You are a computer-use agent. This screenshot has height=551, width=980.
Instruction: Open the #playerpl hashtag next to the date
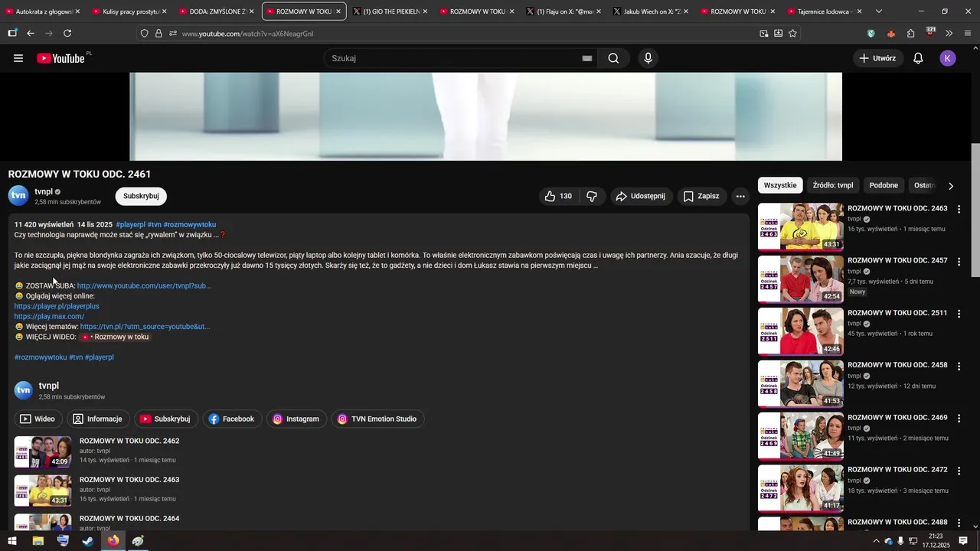click(x=130, y=224)
